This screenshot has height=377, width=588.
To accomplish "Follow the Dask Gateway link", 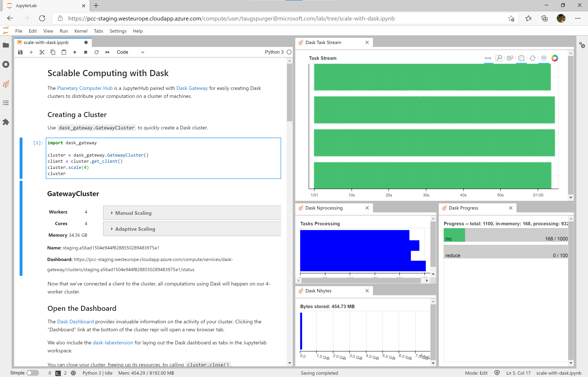I will (192, 88).
